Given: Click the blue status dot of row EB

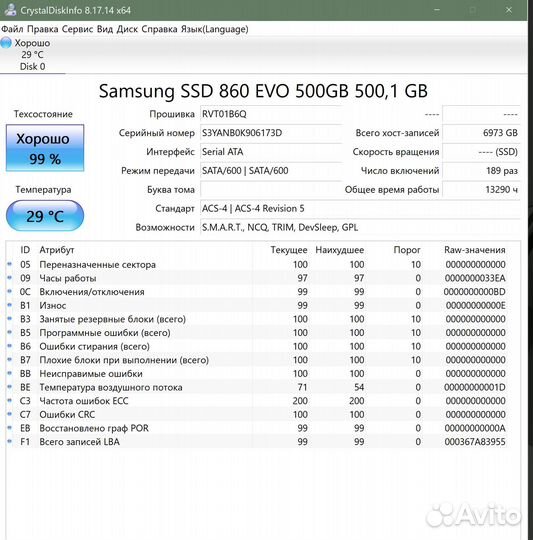Looking at the screenshot, I should click(10, 427).
